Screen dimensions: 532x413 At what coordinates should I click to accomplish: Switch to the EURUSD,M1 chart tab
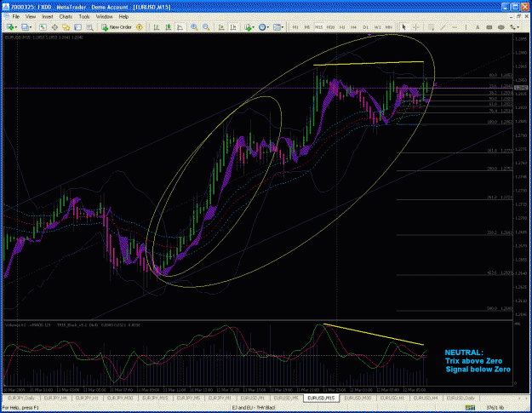click(252, 398)
